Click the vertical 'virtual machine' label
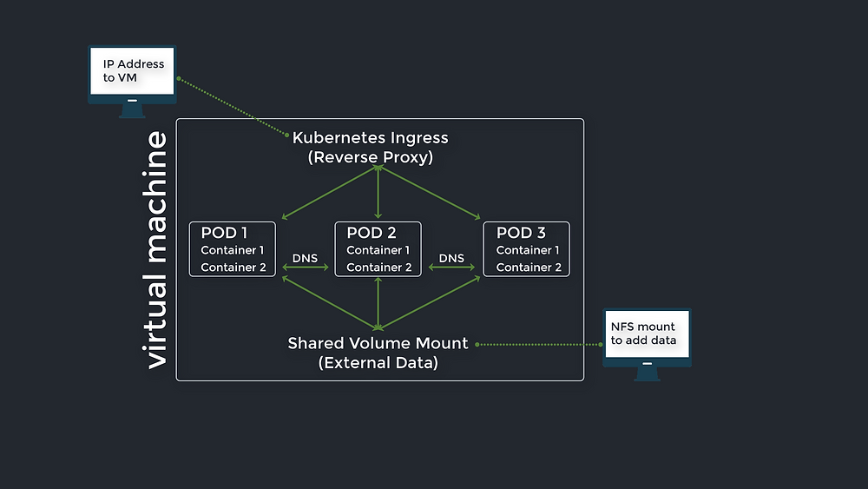Image resolution: width=868 pixels, height=489 pixels. click(155, 250)
